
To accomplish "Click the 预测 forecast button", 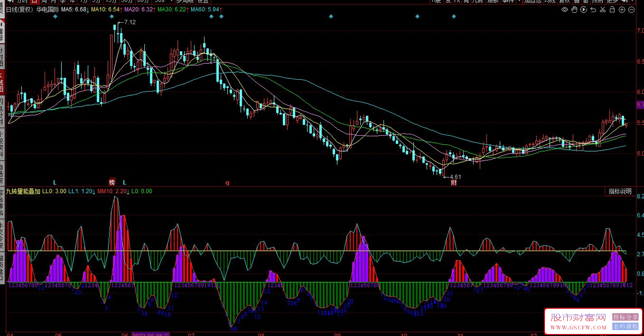I will click(597, 2).
